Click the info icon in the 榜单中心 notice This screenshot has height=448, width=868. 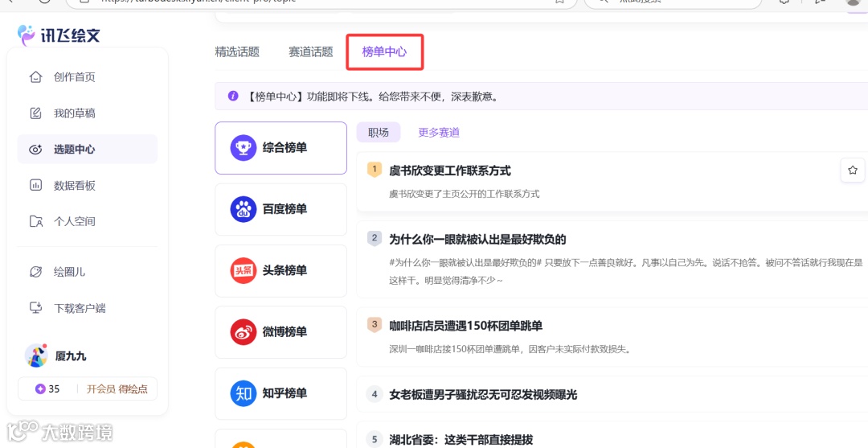pos(233,96)
